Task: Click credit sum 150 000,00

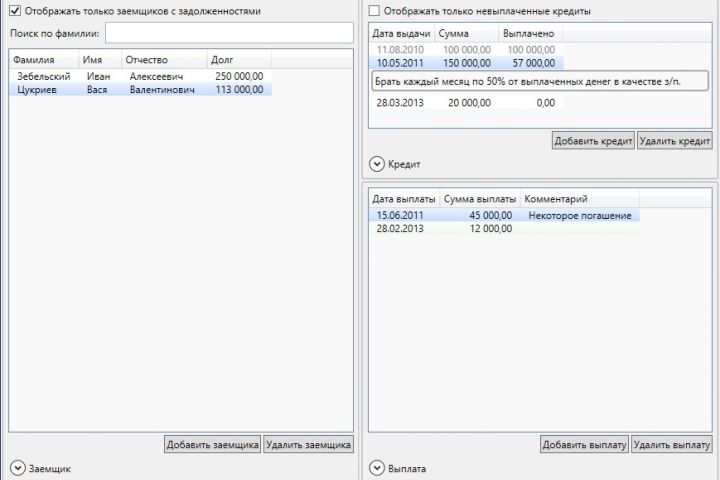Action: coord(467,63)
